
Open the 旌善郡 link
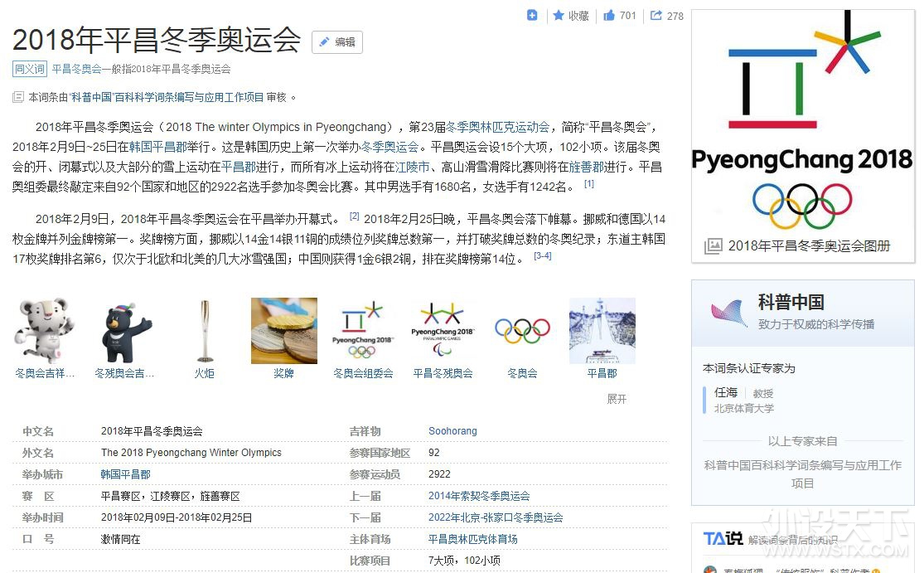[587, 167]
